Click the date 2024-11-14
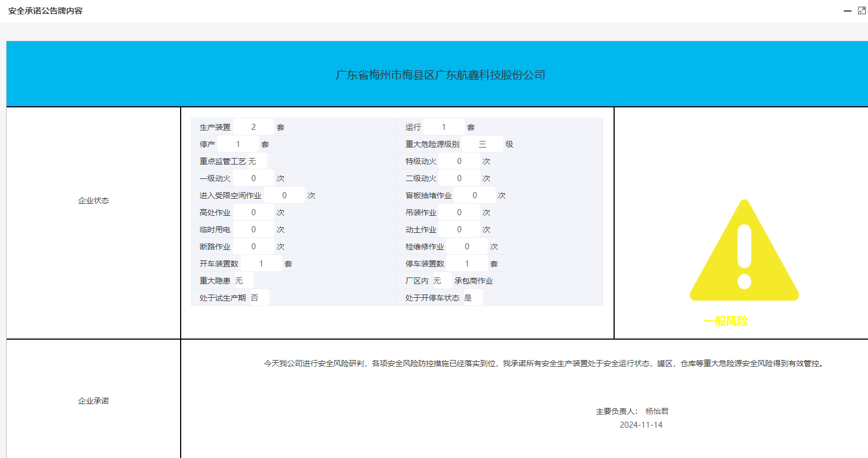868x458 pixels. 641,425
